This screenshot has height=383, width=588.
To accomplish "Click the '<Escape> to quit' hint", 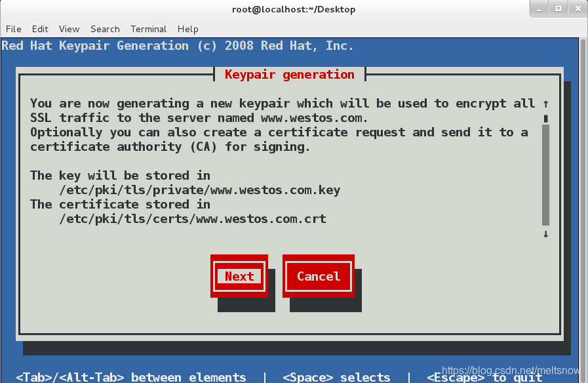I will click(484, 377).
